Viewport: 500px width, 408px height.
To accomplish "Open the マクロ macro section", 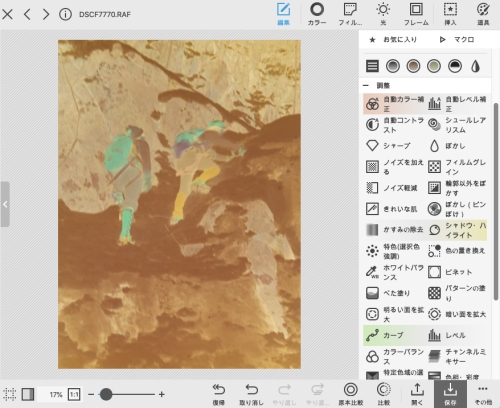I will click(457, 40).
